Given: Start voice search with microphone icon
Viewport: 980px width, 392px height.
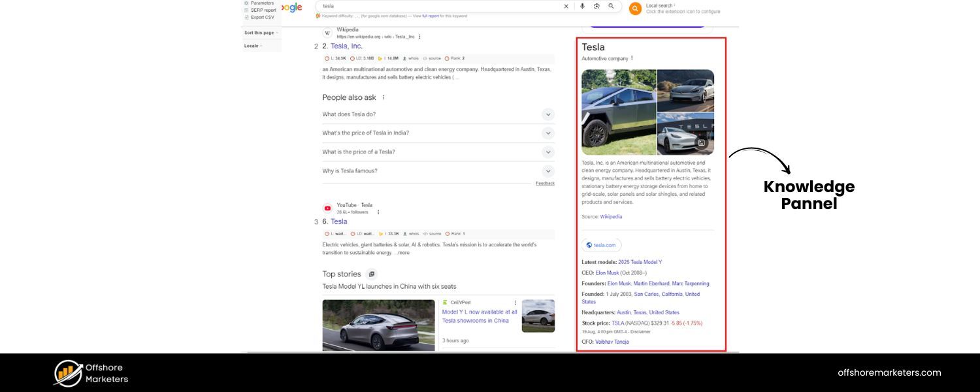Looking at the screenshot, I should pos(582,6).
